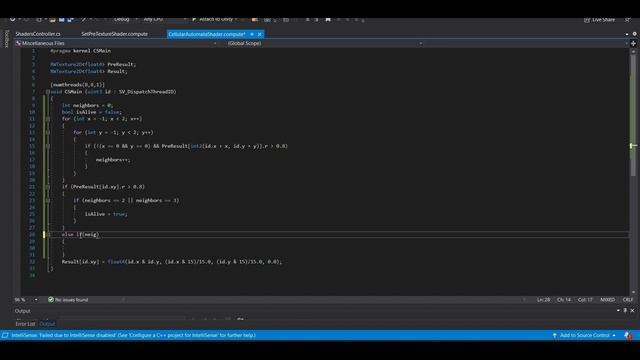Click the 'int neighbors = 0;' code line
Viewport: 640px width, 360px height.
tap(87, 105)
